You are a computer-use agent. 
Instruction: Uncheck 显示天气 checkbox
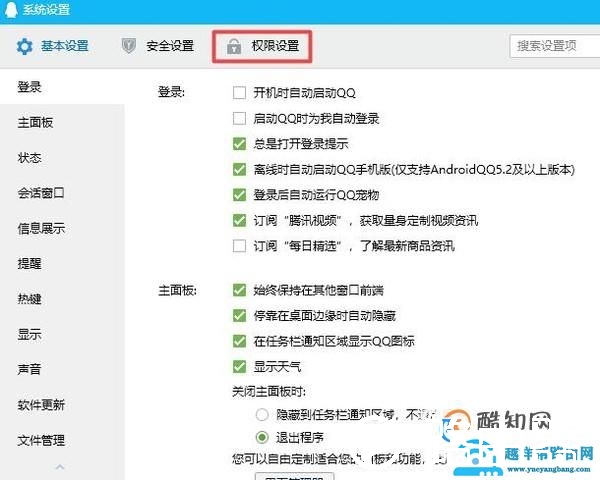tap(239, 367)
